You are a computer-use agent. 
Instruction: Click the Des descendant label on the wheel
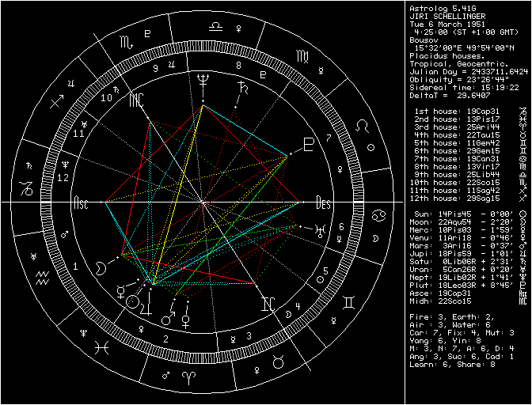(323, 202)
